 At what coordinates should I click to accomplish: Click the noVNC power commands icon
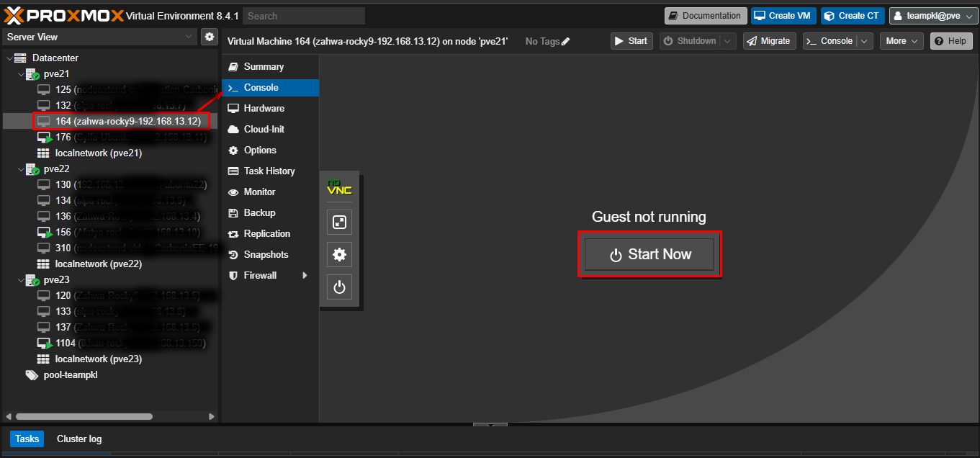point(339,287)
